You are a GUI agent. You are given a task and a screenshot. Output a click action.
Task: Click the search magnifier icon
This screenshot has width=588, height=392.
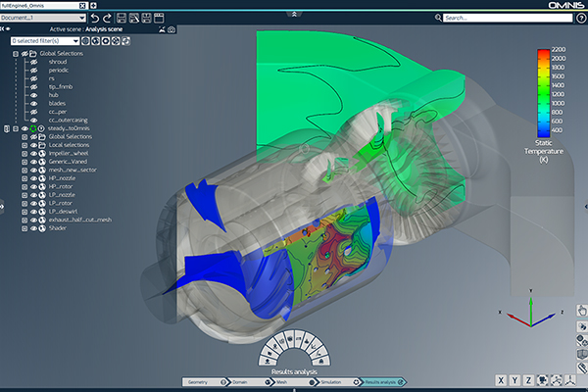coord(438,18)
